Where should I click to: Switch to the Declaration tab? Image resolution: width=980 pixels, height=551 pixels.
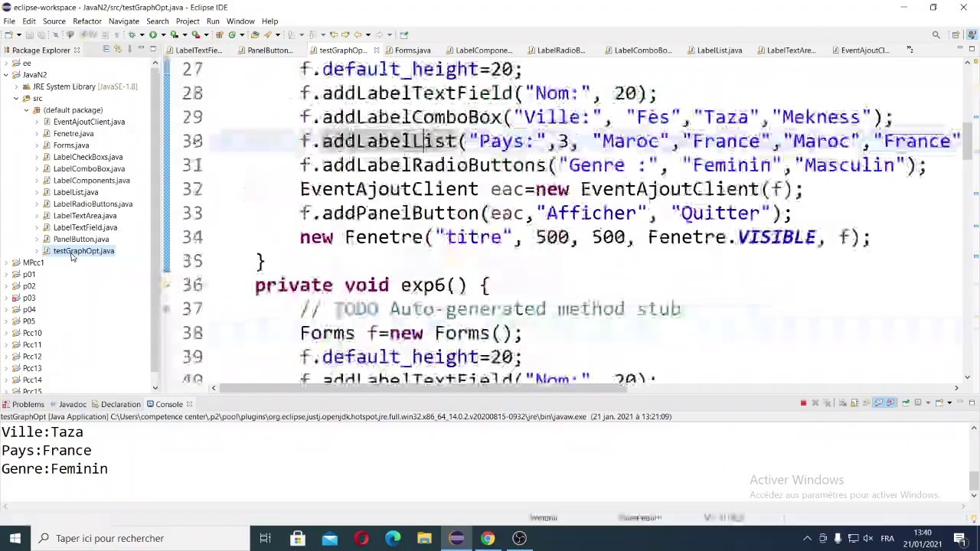[x=116, y=404]
